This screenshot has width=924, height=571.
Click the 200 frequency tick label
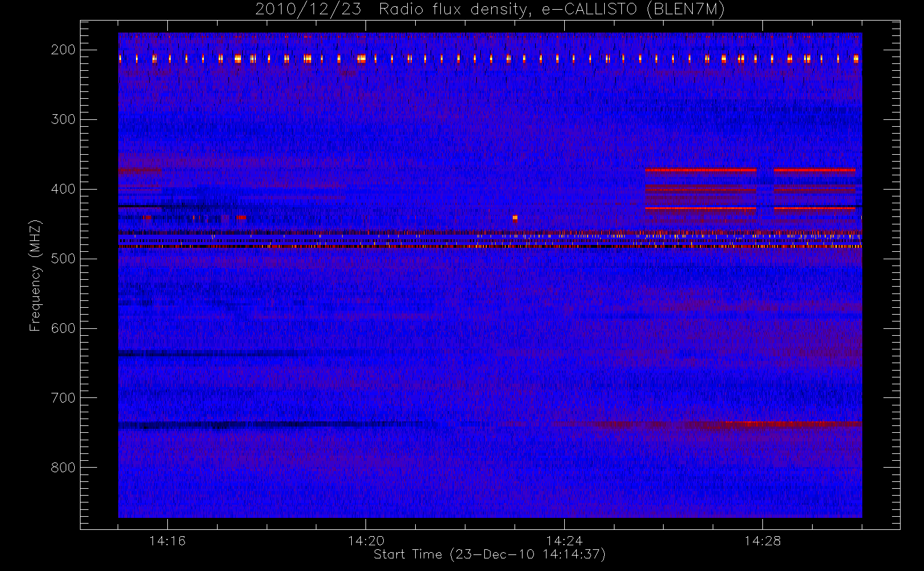point(63,50)
